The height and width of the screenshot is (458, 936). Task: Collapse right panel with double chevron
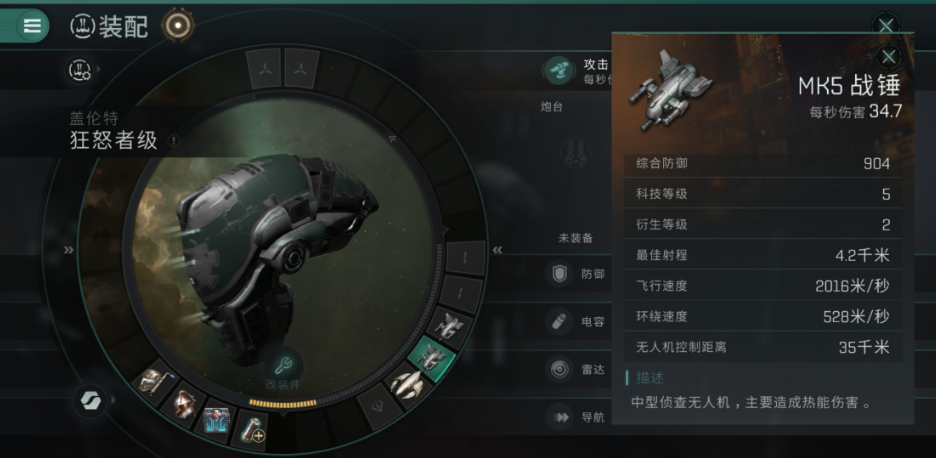pyautogui.click(x=497, y=250)
